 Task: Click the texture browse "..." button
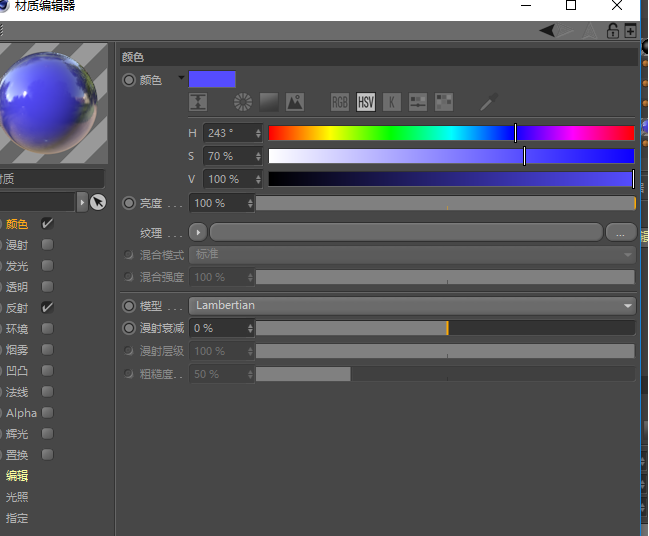(x=620, y=232)
